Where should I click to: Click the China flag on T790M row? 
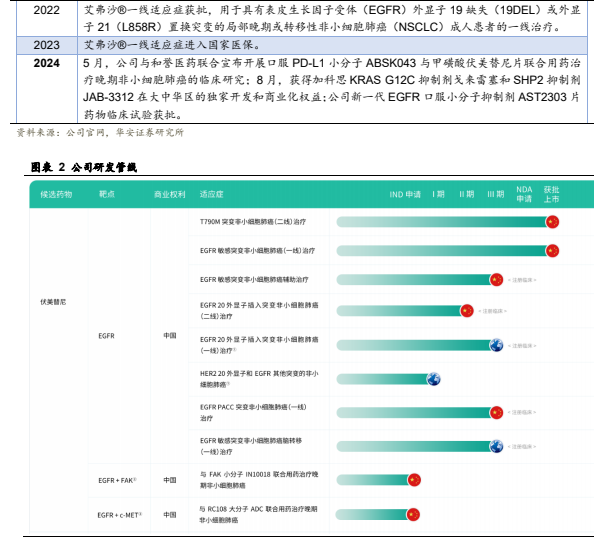(x=553, y=222)
